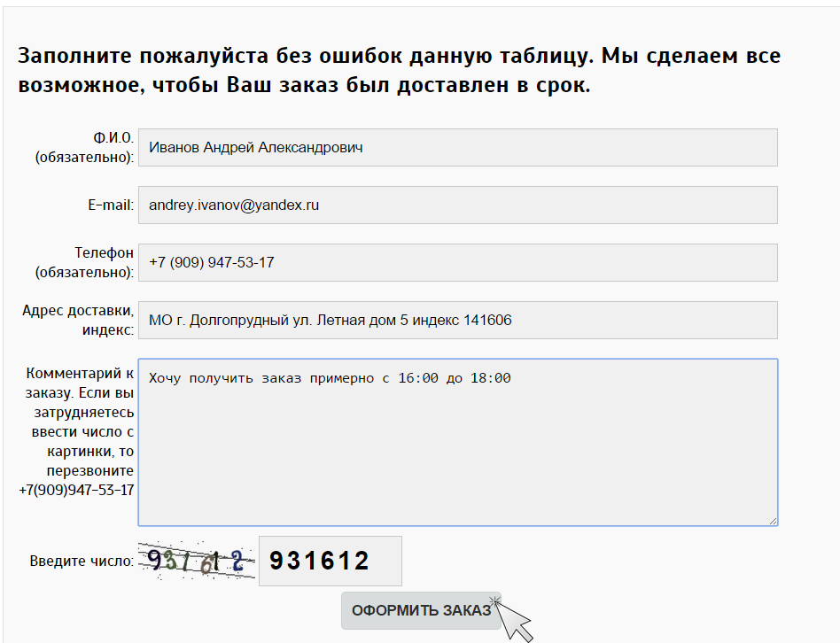Click the form heading starting with Заполните

point(399,72)
